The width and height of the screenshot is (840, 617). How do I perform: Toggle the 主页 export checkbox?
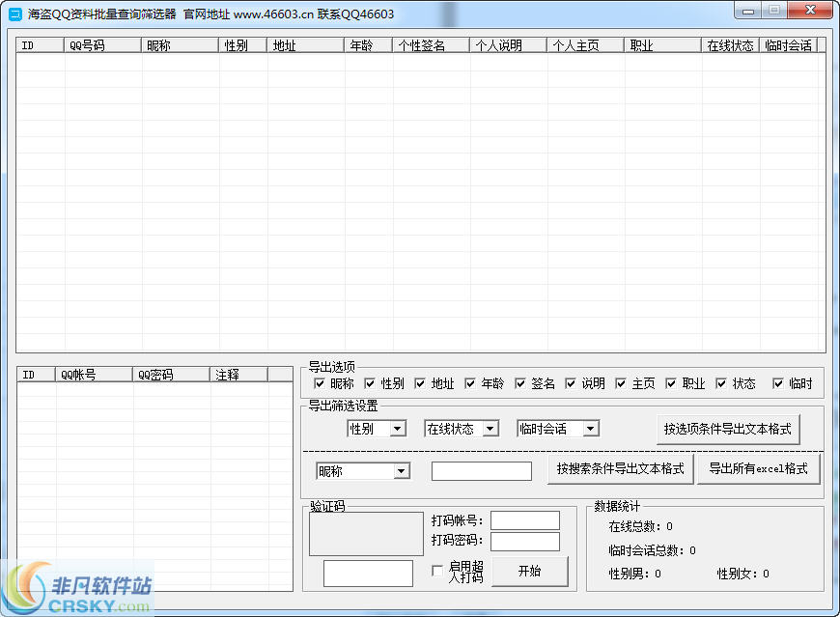point(621,383)
